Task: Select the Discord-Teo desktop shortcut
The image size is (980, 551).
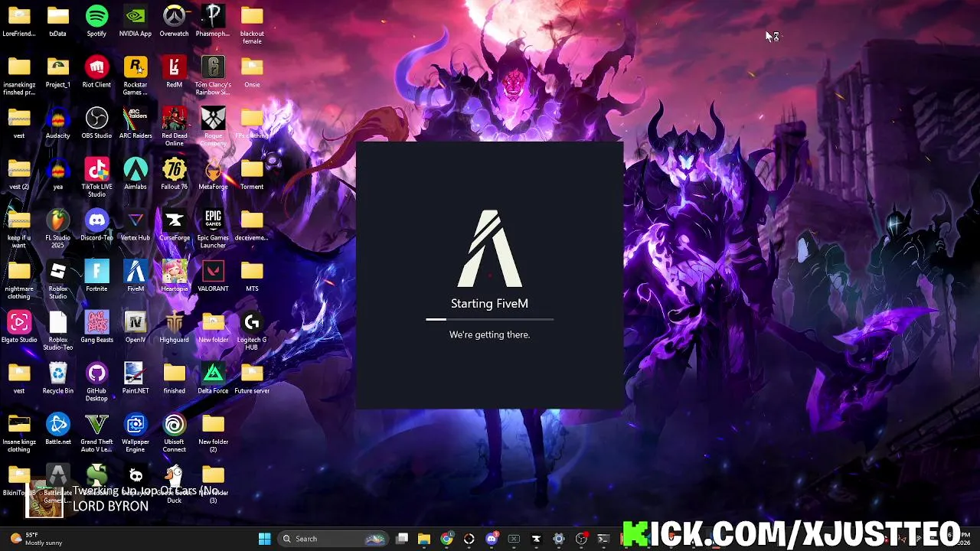Action: (96, 225)
